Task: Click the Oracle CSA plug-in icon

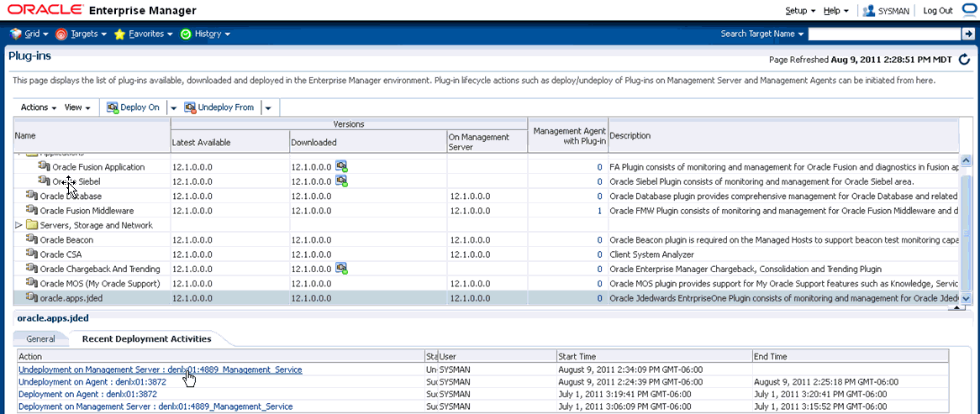Action: tap(32, 254)
